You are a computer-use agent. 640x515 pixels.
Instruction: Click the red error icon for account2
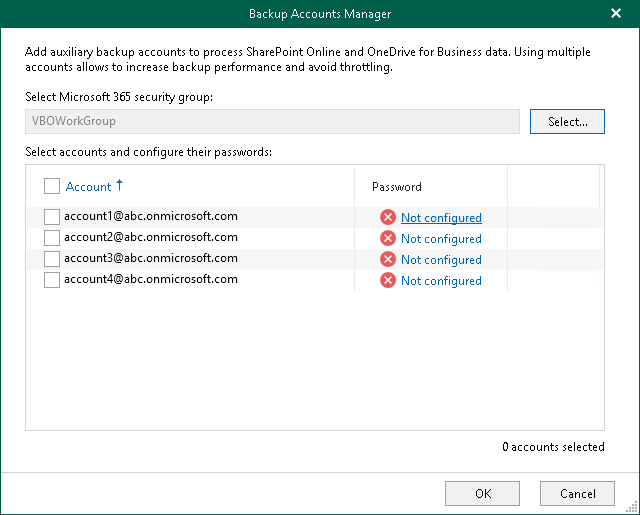point(388,239)
